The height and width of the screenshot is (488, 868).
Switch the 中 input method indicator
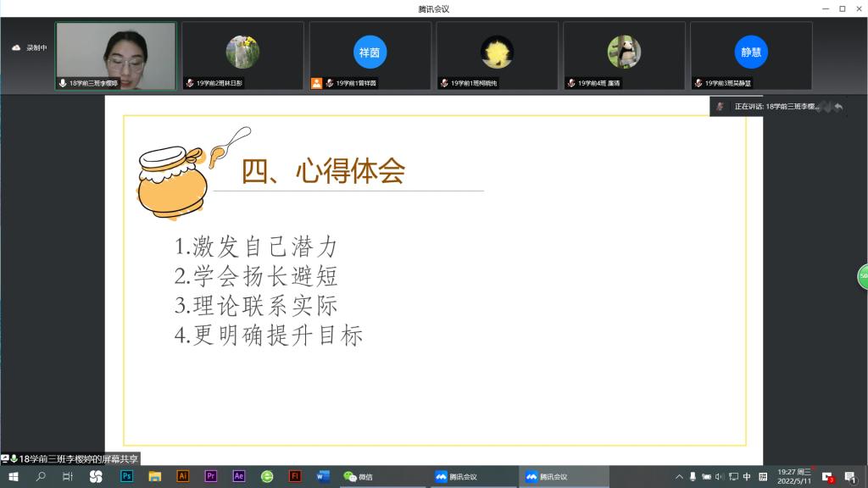point(747,476)
